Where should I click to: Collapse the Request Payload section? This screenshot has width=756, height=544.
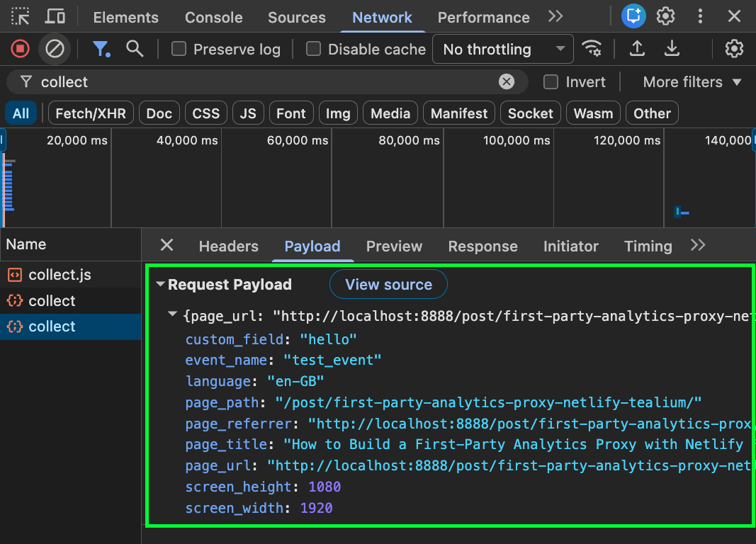(161, 284)
